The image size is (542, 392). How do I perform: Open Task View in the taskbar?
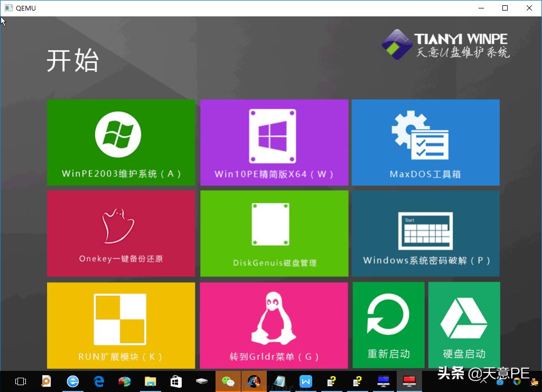coord(21,381)
